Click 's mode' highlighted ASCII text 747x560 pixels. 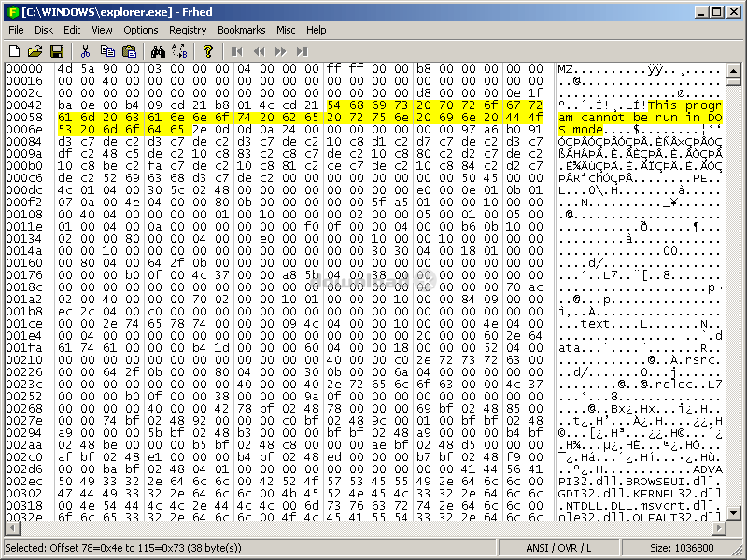click(x=580, y=130)
